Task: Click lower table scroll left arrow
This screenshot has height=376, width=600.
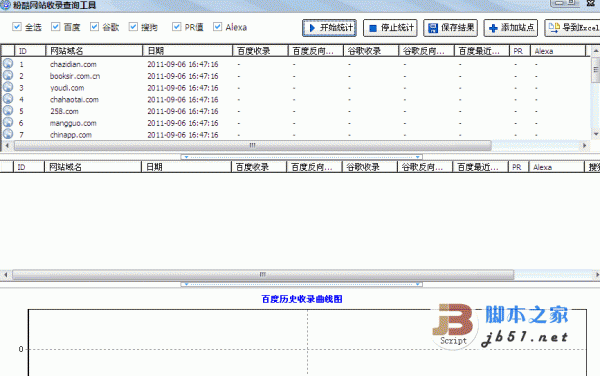Action: click(5, 275)
